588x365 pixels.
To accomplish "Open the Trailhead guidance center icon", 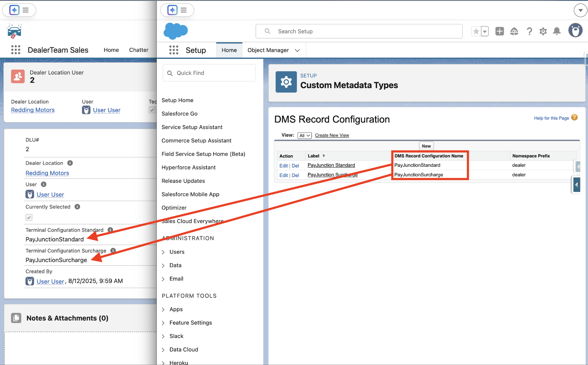I will pyautogui.click(x=514, y=31).
